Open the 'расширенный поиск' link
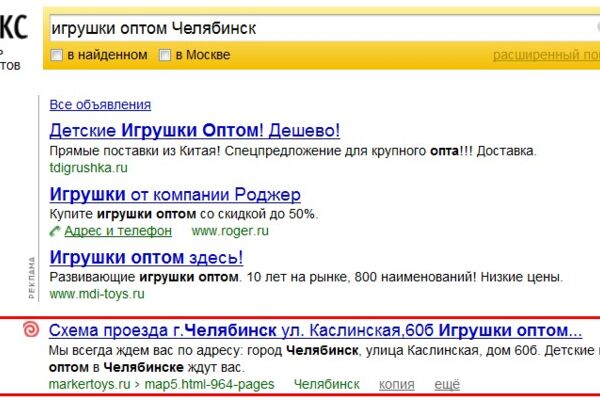Image resolution: width=600 pixels, height=400 pixels. coord(546,55)
